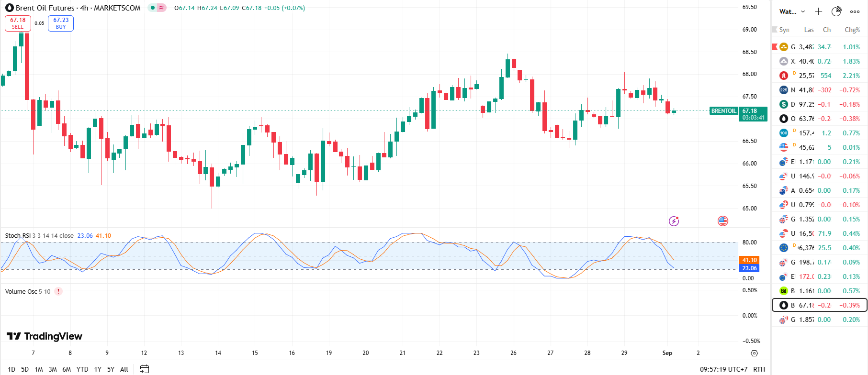The image size is (868, 375).
Task: Open the Go to date calendar icon
Action: click(x=144, y=369)
